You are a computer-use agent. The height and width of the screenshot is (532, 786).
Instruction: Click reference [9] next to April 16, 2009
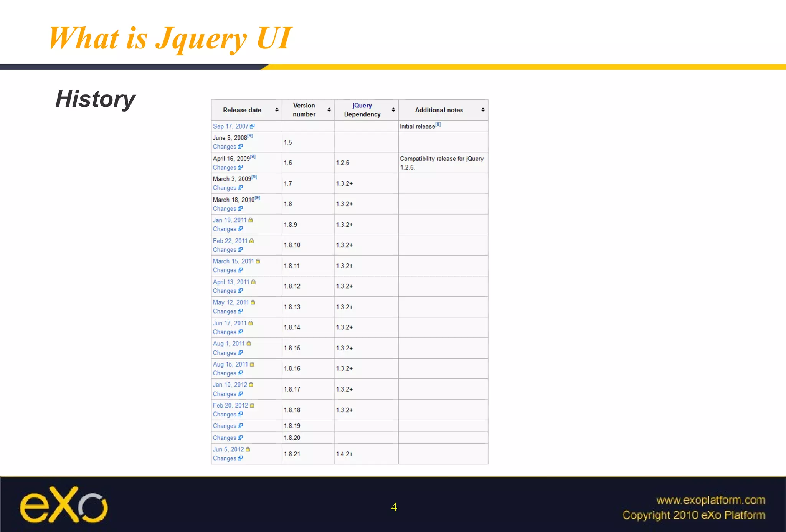click(x=253, y=157)
